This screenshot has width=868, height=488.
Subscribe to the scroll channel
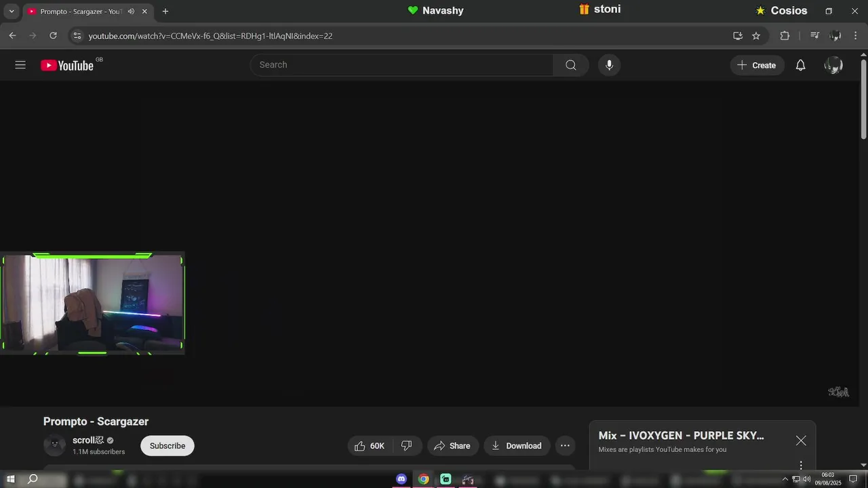coord(167,446)
